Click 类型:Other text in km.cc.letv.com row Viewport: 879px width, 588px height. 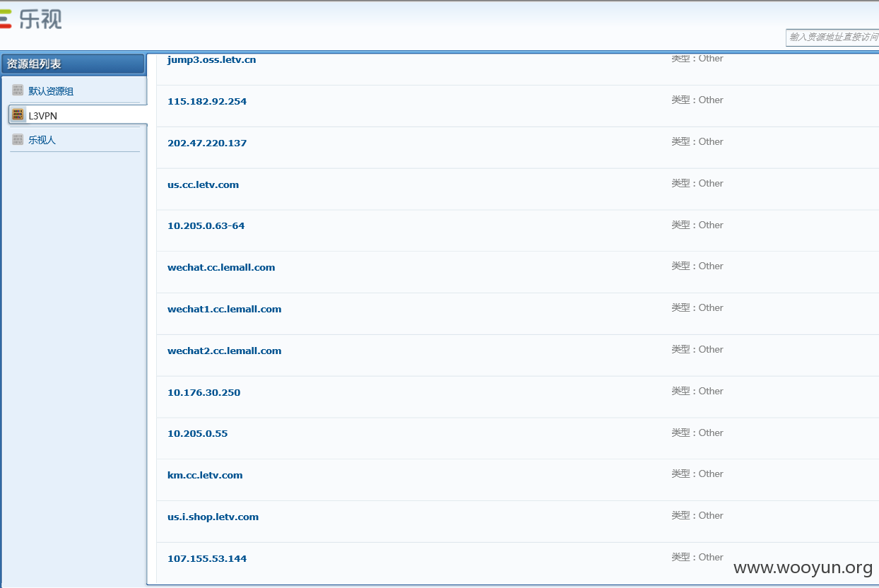coord(697,474)
